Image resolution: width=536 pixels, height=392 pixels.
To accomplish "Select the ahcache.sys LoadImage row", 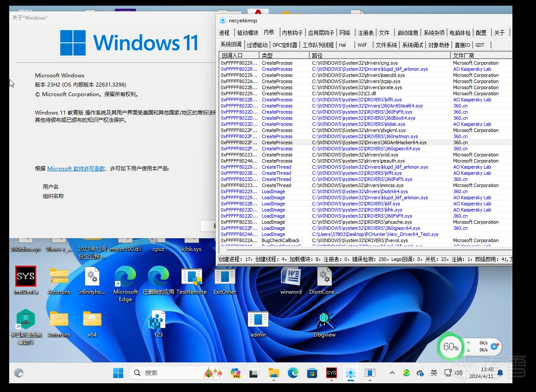I will 366,222.
